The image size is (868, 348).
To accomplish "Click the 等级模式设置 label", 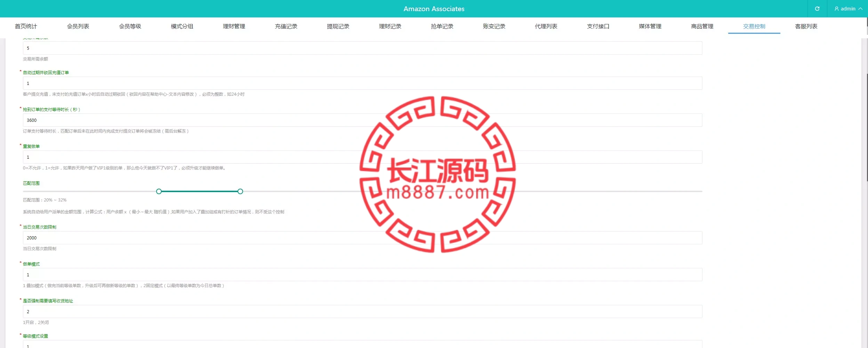I will pos(35,336).
